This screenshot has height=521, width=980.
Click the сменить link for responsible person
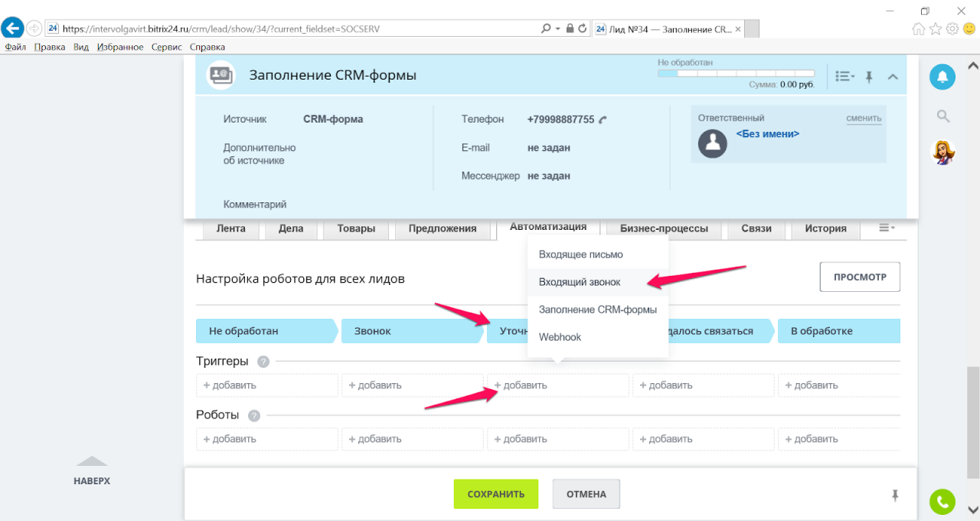click(864, 118)
